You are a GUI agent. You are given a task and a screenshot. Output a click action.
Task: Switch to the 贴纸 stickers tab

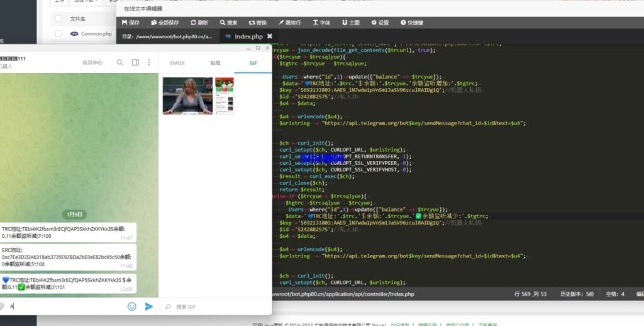point(215,63)
